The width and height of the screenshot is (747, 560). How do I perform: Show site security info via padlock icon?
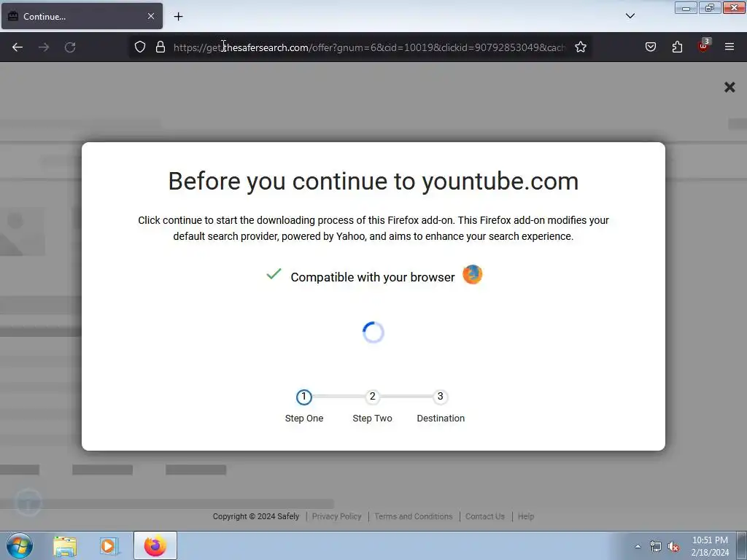pyautogui.click(x=160, y=47)
